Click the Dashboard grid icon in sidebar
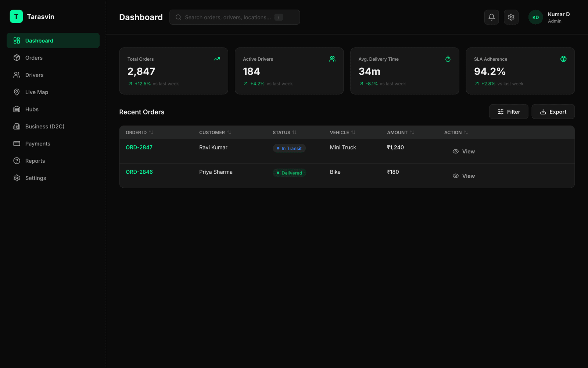 tap(17, 40)
